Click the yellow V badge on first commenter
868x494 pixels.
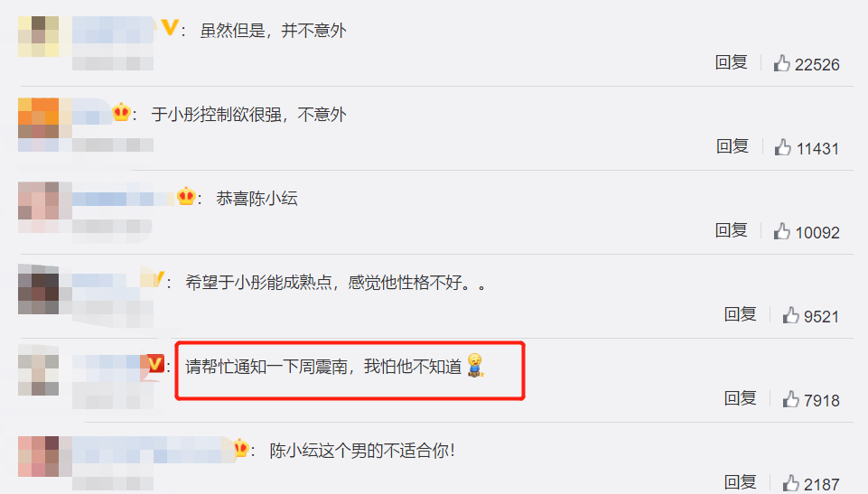[x=170, y=27]
